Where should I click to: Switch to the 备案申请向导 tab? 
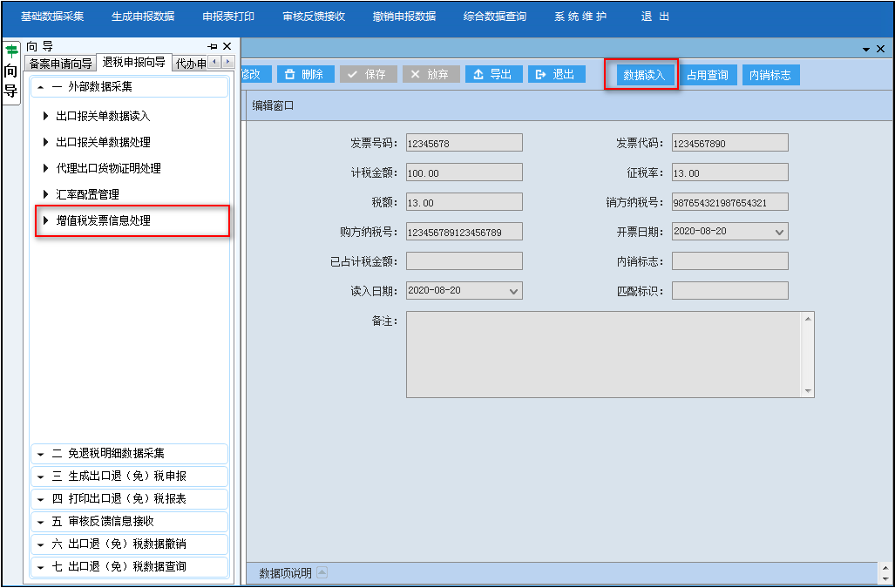(x=60, y=64)
